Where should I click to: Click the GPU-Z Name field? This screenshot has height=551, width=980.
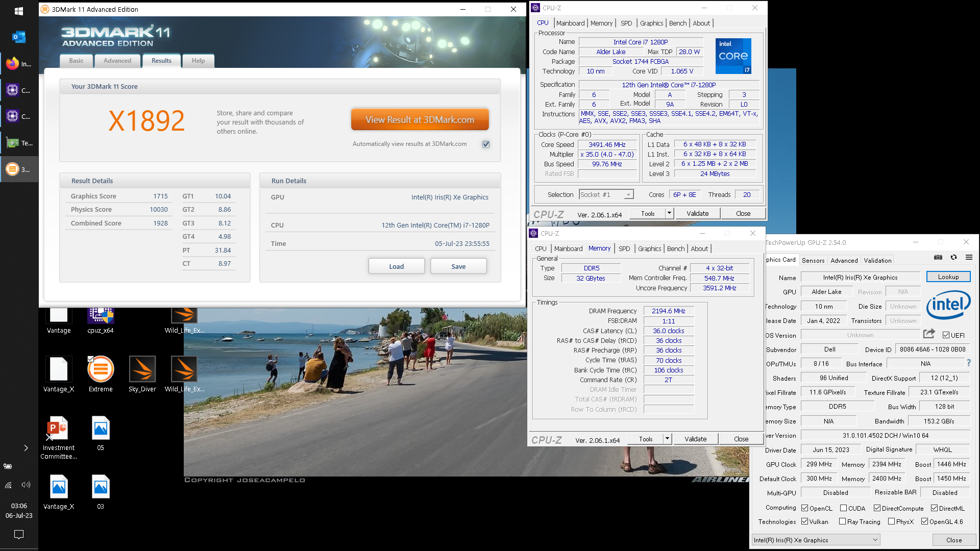coord(860,277)
